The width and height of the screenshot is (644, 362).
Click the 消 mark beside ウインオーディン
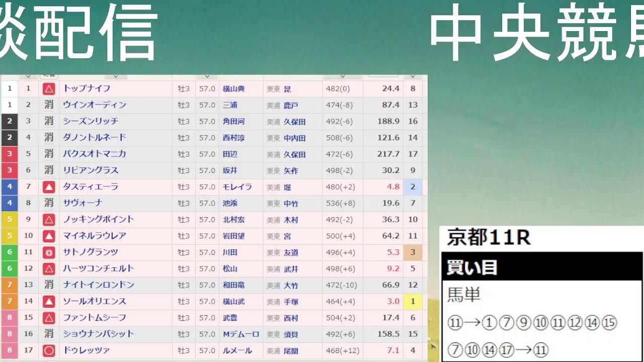[x=48, y=105]
